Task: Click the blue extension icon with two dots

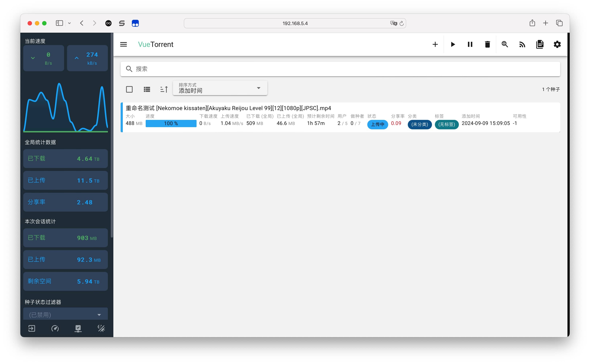Action: pyautogui.click(x=135, y=23)
